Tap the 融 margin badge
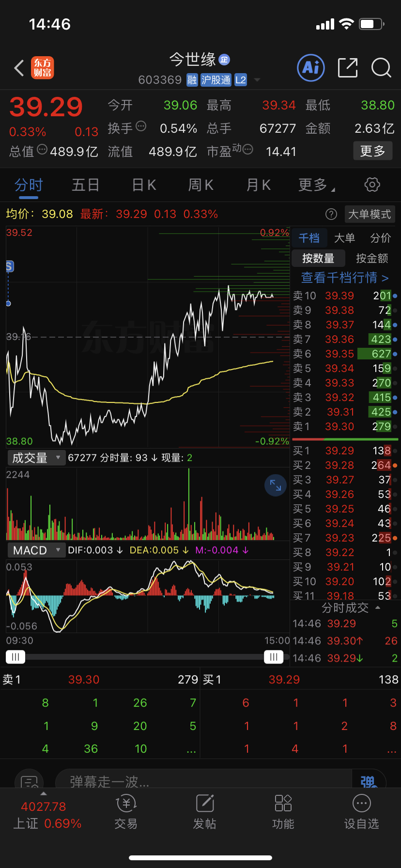The height and width of the screenshot is (868, 401). 192,80
